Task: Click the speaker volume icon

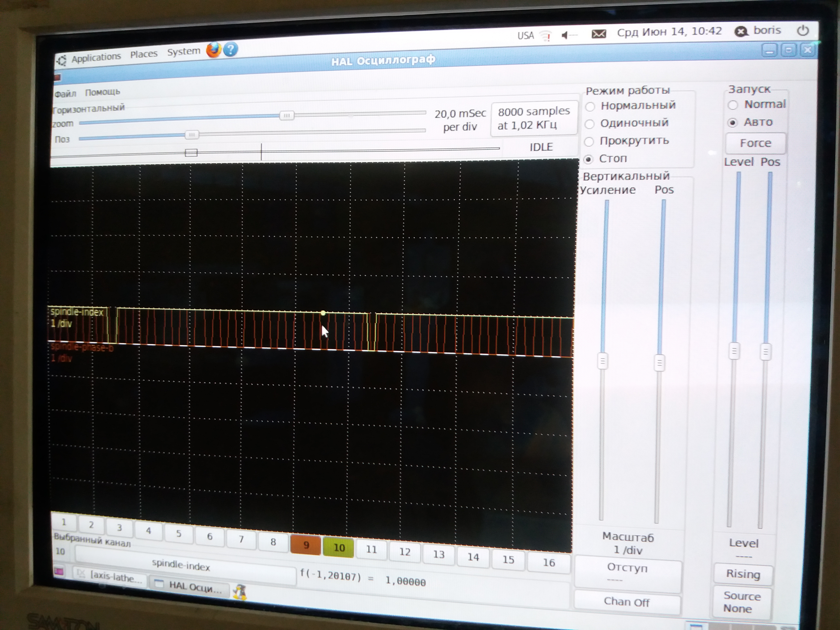Action: (x=565, y=35)
